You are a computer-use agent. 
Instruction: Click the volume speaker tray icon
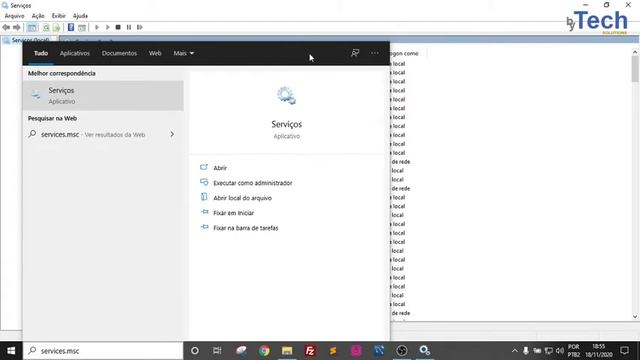tap(560, 351)
